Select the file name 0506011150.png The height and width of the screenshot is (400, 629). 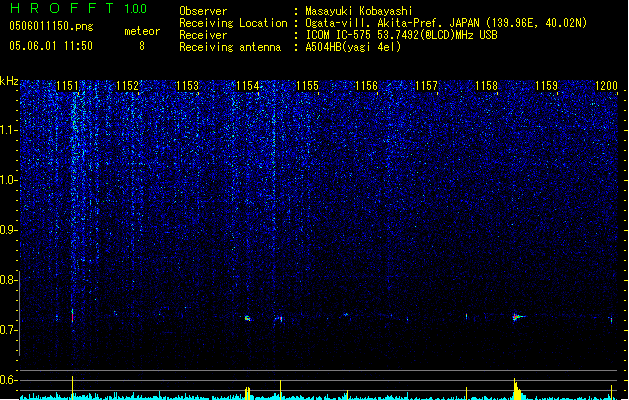pos(51,26)
